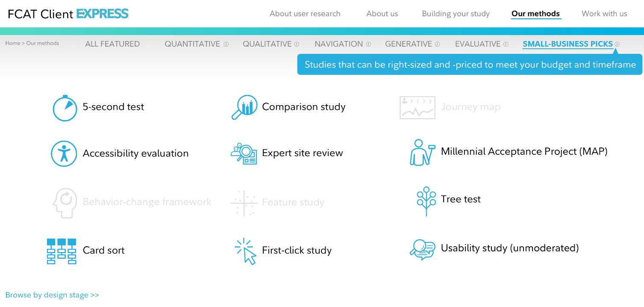Open the About user research menu
Viewport: 644px width, 307px height.
(305, 14)
